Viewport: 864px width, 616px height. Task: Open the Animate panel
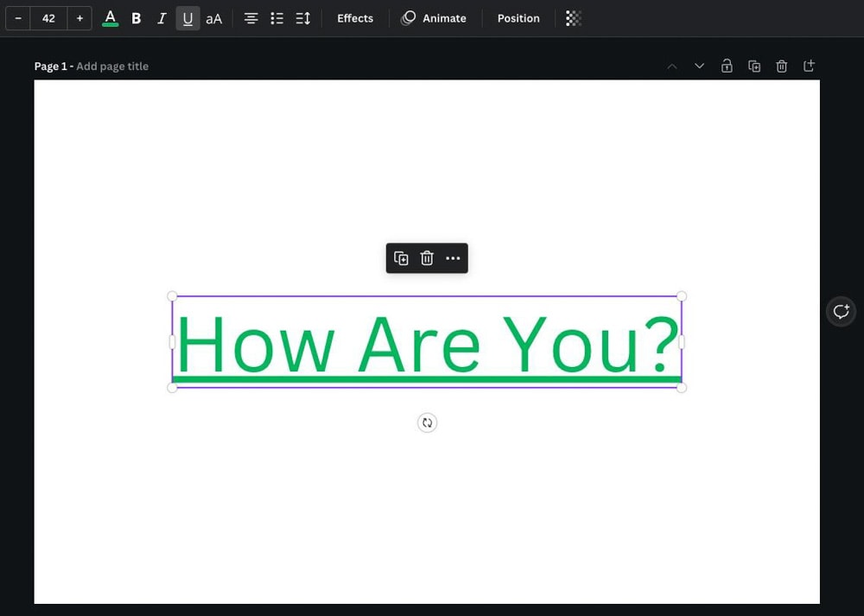434,18
